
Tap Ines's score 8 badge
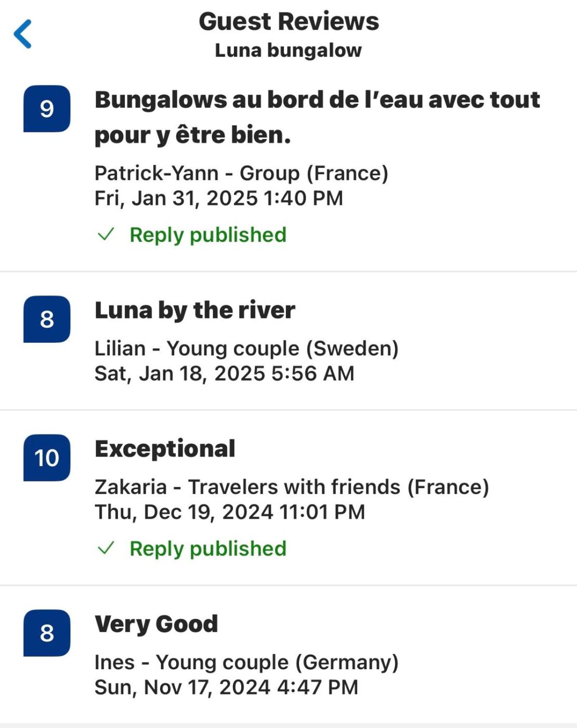point(47,633)
